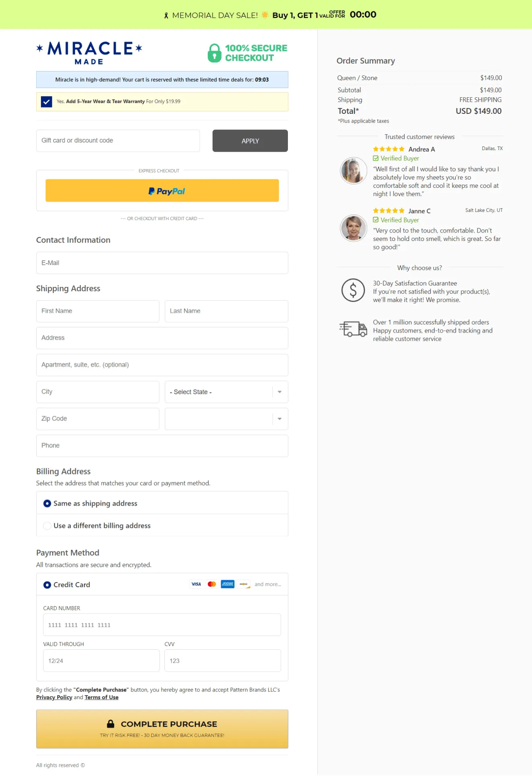Click the American Express icon

pos(227,584)
